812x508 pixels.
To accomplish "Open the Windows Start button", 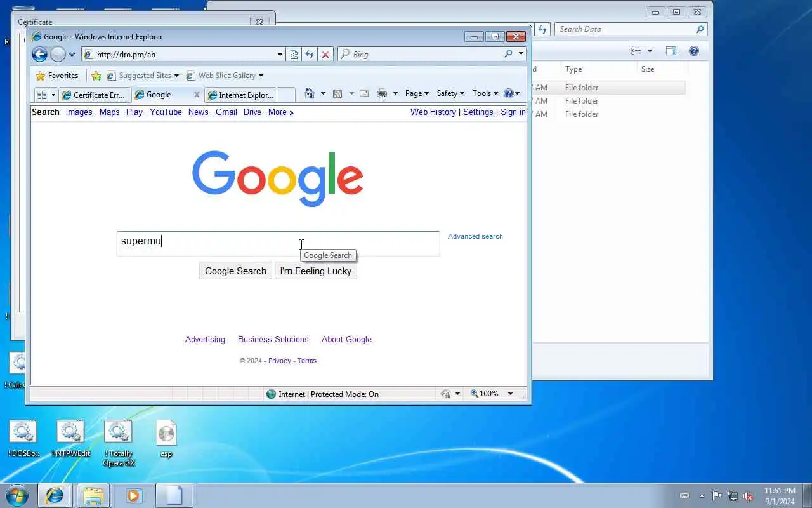I will (17, 495).
